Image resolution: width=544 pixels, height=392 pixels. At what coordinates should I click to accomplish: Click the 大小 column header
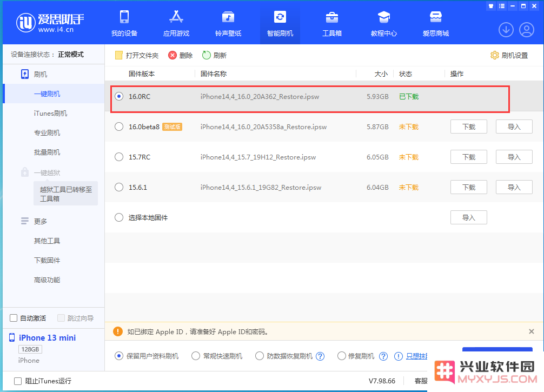(x=381, y=74)
